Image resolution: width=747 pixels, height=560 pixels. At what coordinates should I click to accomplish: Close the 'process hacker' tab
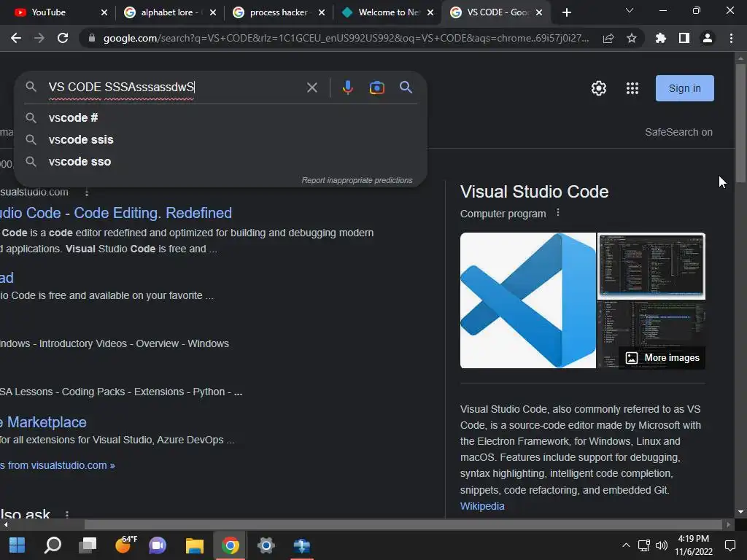[x=322, y=12]
